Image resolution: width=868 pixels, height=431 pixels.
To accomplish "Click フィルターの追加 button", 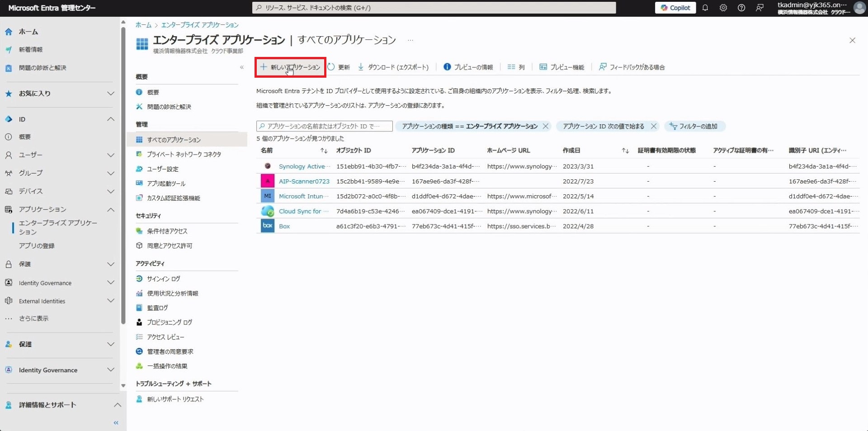I will [695, 126].
